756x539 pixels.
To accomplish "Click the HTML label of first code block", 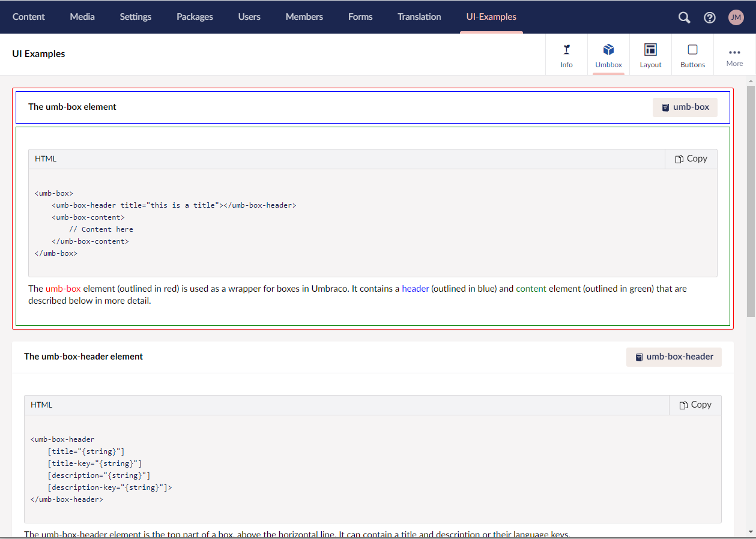I will tap(46, 159).
